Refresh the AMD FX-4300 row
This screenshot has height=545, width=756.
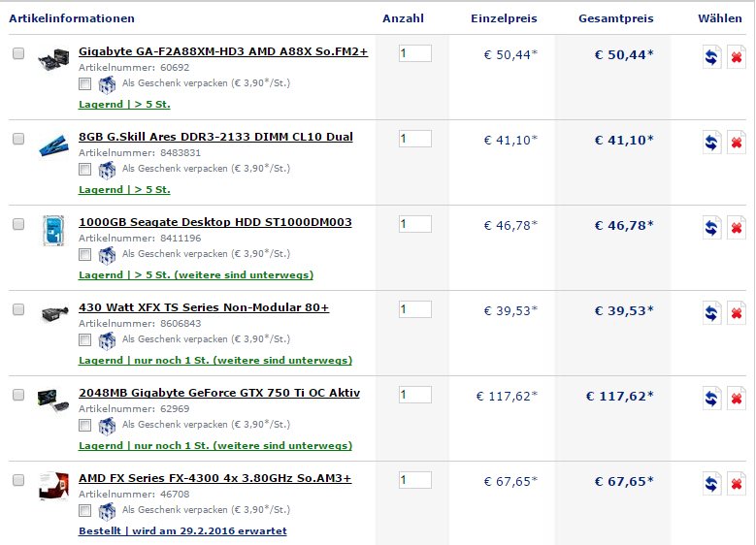(711, 483)
